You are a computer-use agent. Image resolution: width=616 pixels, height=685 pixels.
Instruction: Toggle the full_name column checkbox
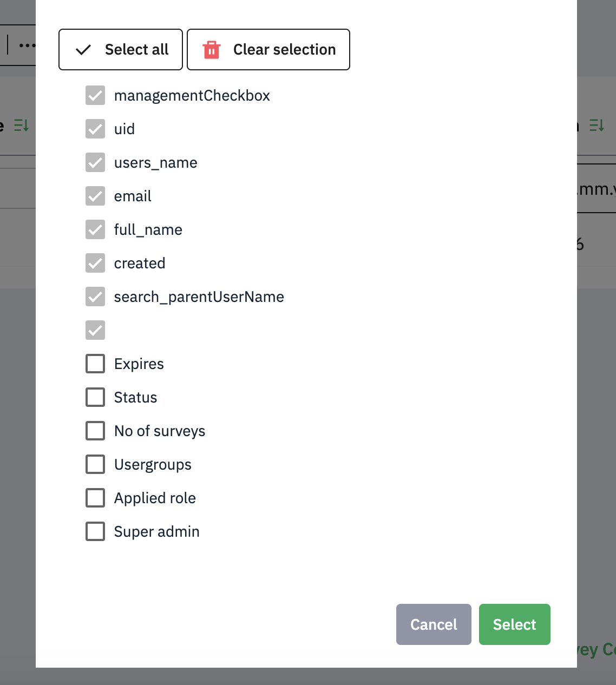coord(95,229)
